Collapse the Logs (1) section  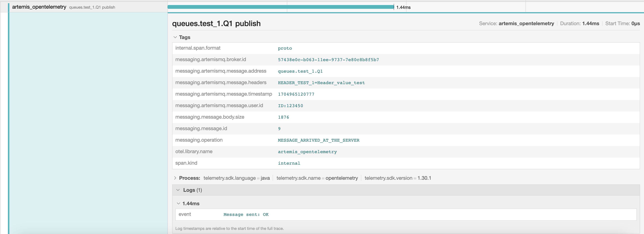pos(178,190)
